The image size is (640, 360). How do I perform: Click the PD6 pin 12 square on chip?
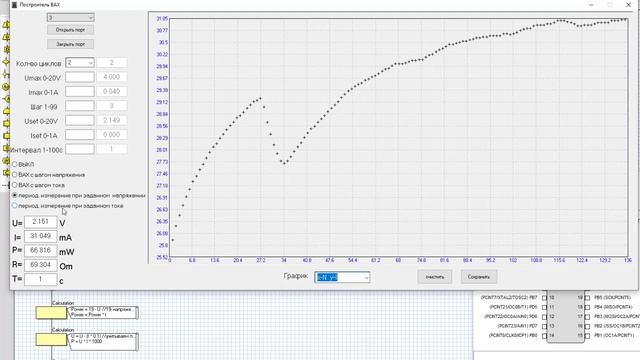[544, 317]
